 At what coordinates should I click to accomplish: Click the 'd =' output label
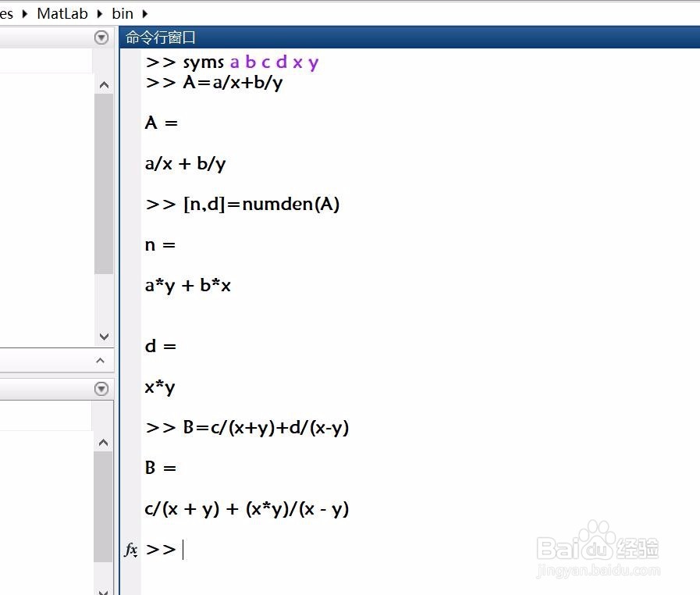point(160,346)
